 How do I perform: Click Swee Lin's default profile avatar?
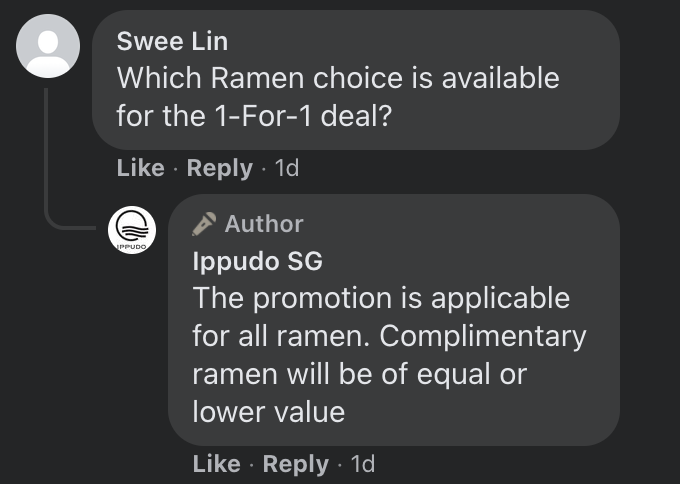pyautogui.click(x=47, y=46)
